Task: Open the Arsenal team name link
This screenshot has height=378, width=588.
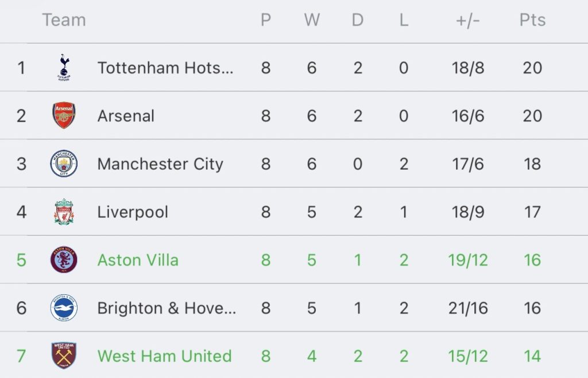Action: (126, 116)
